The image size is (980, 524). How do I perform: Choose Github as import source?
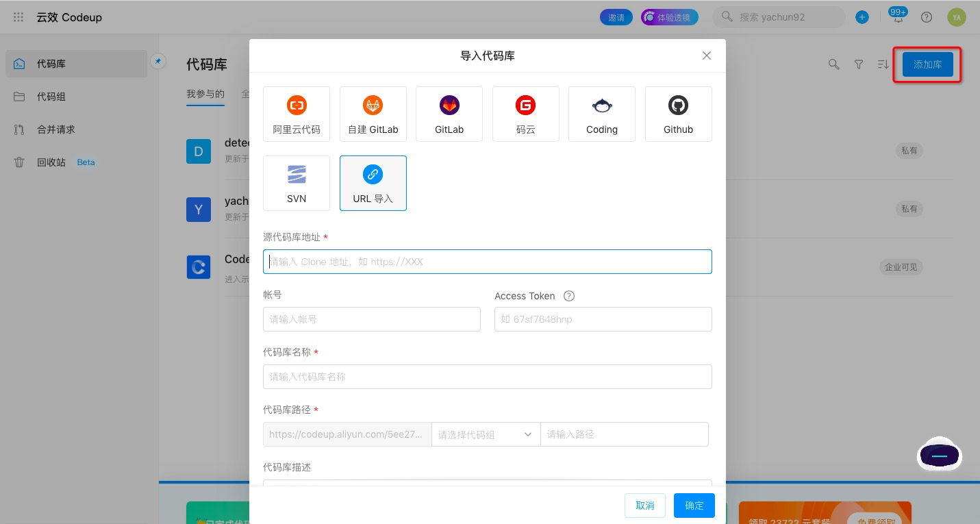coord(678,114)
